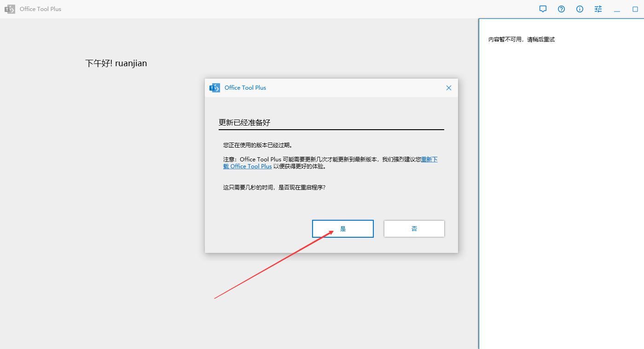
Task: Click the right sidebar panel area
Action: pyautogui.click(x=562, y=184)
